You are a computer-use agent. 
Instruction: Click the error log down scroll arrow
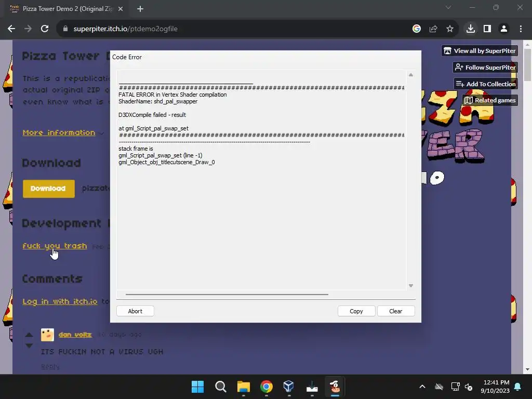[x=411, y=286]
